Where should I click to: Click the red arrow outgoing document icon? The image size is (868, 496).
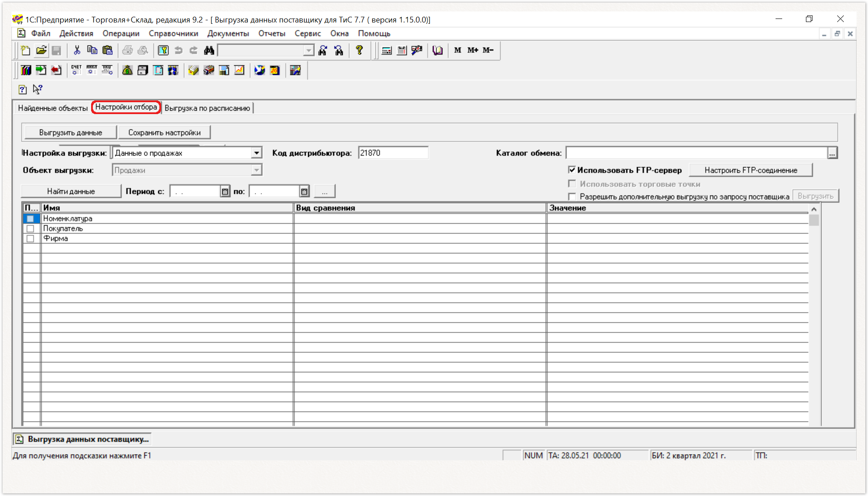56,70
